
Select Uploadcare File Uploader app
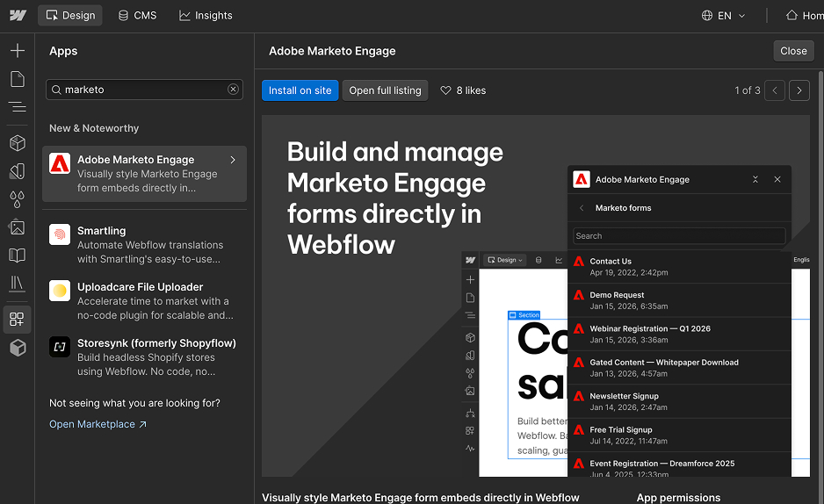click(x=145, y=301)
